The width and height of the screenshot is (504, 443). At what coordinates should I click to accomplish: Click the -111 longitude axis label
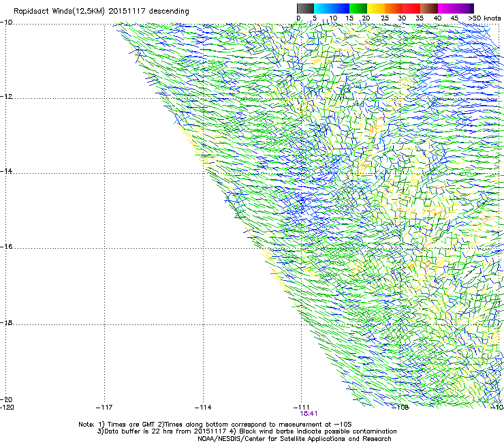301,408
